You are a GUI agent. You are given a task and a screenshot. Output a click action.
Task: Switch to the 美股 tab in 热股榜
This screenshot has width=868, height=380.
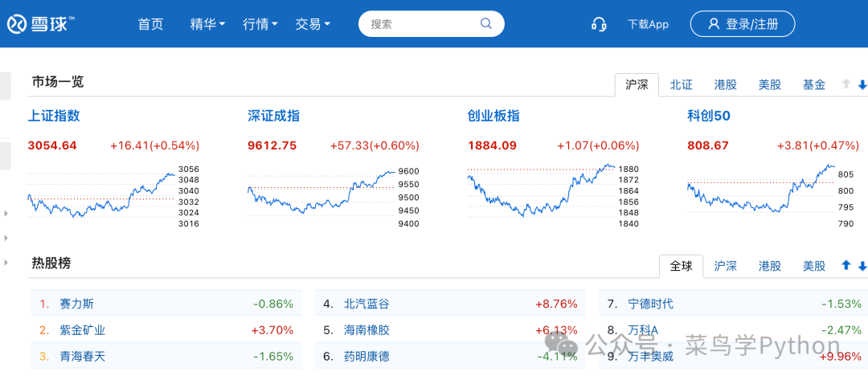click(x=813, y=266)
